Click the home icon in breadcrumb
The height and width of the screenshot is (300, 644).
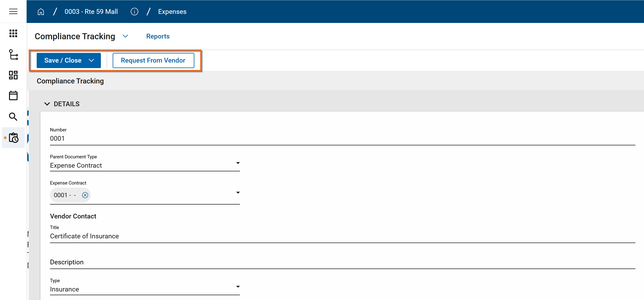coord(41,12)
